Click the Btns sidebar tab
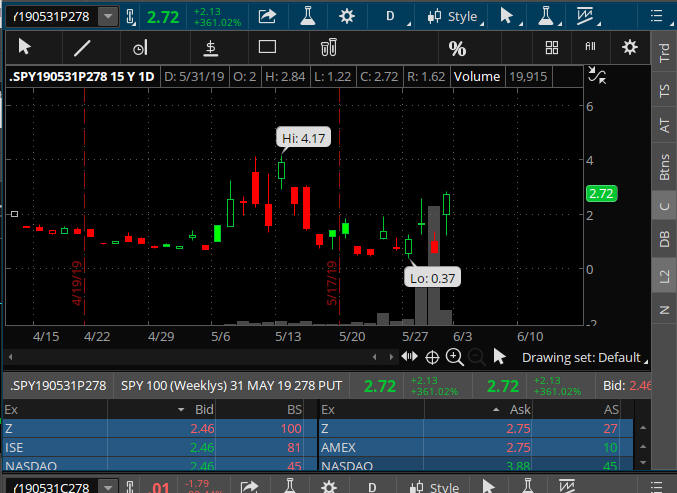Screen dimensions: 677x493 [664, 164]
